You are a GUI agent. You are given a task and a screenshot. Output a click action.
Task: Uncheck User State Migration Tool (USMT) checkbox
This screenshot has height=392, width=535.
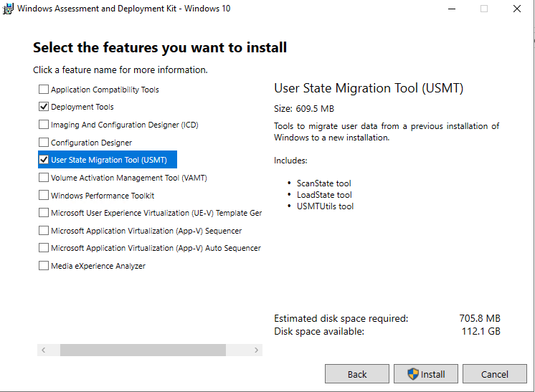[x=44, y=160]
